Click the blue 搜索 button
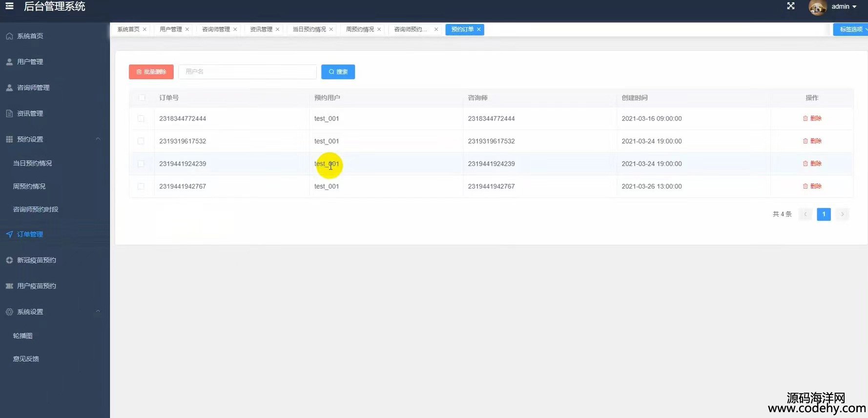The width and height of the screenshot is (868, 418). tap(338, 72)
